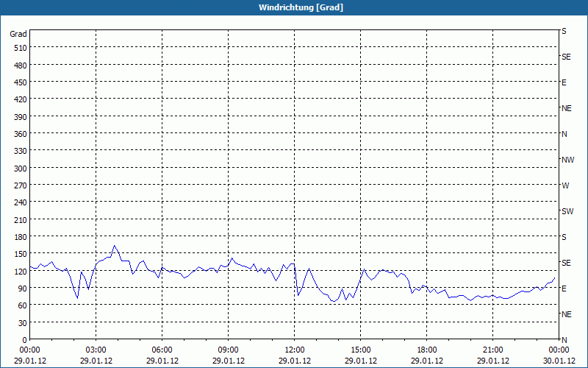This screenshot has height=368, width=588.
Task: Click the N compass label level with 360
Action: [x=564, y=134]
